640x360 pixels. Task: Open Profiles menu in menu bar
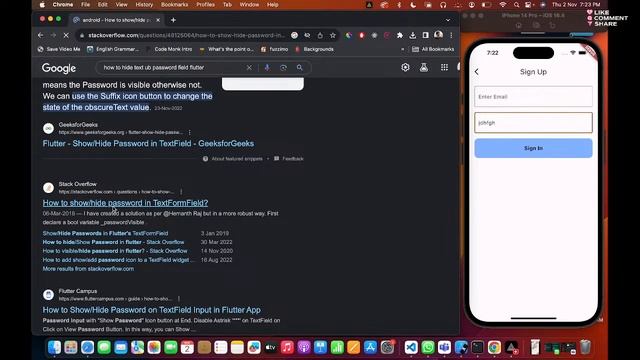click(205, 4)
